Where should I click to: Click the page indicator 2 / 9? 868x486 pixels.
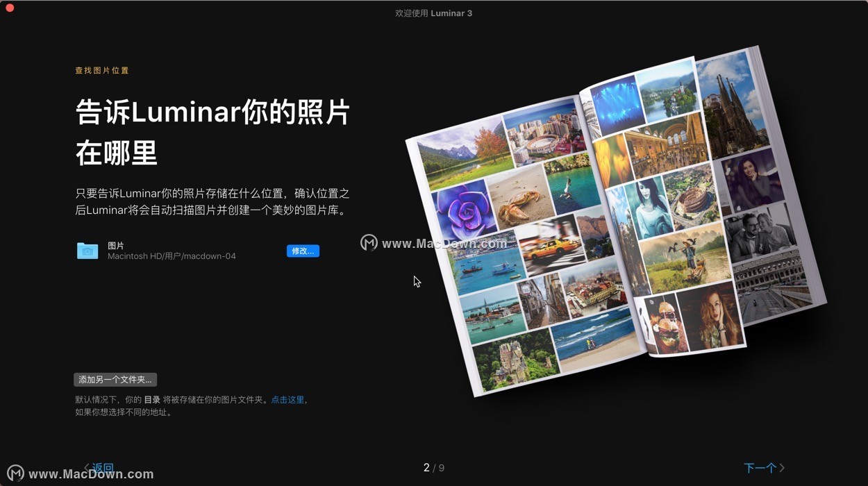(x=434, y=468)
